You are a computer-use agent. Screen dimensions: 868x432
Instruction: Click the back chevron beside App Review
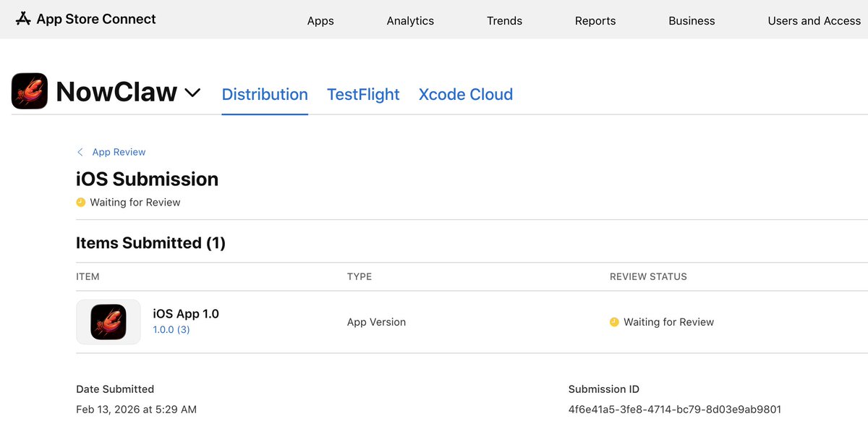coord(80,152)
